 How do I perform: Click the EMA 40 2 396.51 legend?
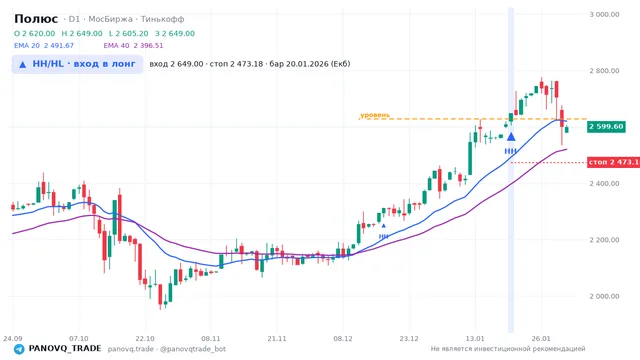(x=133, y=46)
